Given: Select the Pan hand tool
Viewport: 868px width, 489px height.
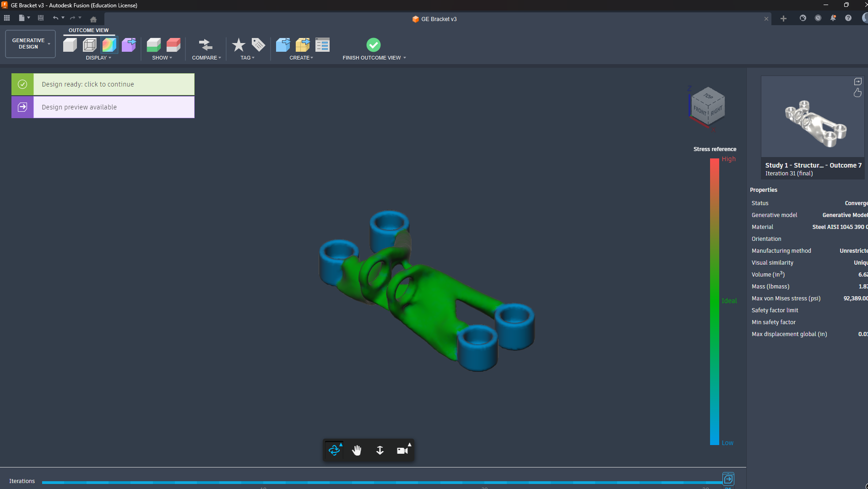Looking at the screenshot, I should [357, 451].
